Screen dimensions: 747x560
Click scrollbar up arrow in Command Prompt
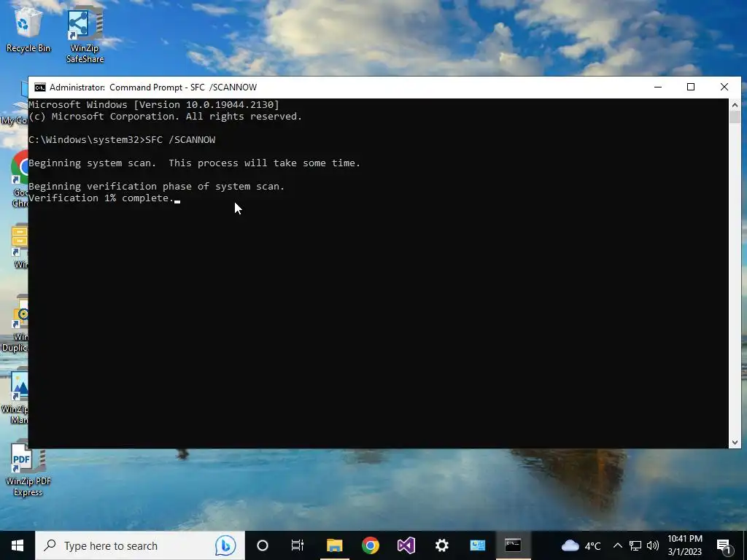pyautogui.click(x=735, y=105)
